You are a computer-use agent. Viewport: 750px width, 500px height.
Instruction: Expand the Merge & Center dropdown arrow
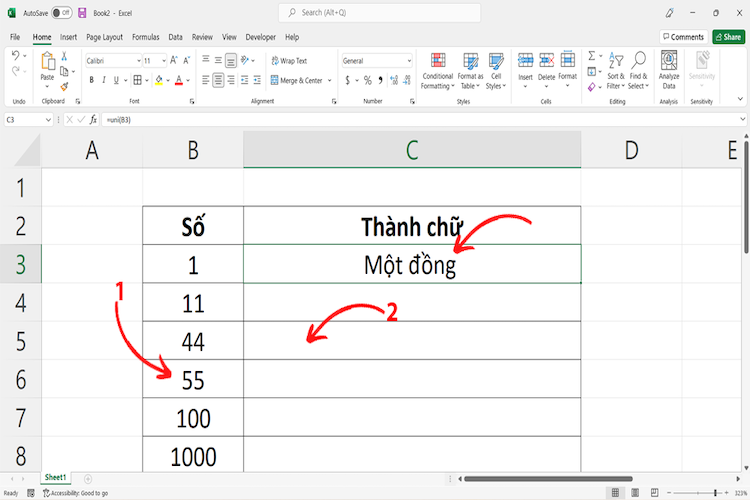coord(330,80)
